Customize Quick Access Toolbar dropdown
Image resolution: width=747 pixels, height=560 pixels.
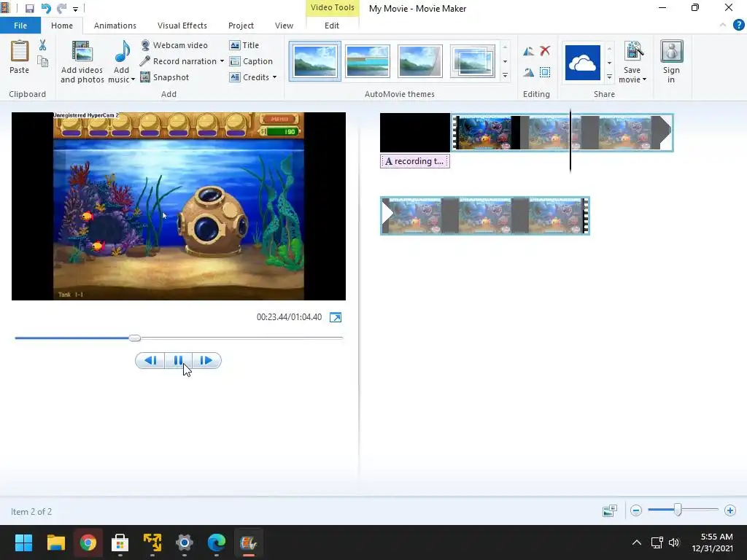tap(75, 9)
